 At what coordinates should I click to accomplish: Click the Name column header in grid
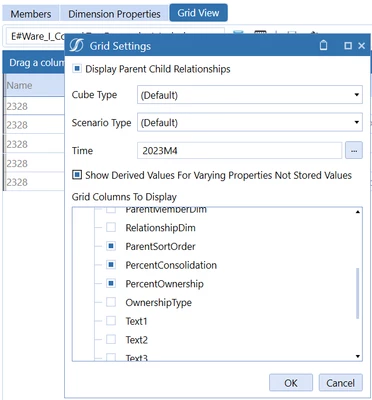tap(34, 85)
